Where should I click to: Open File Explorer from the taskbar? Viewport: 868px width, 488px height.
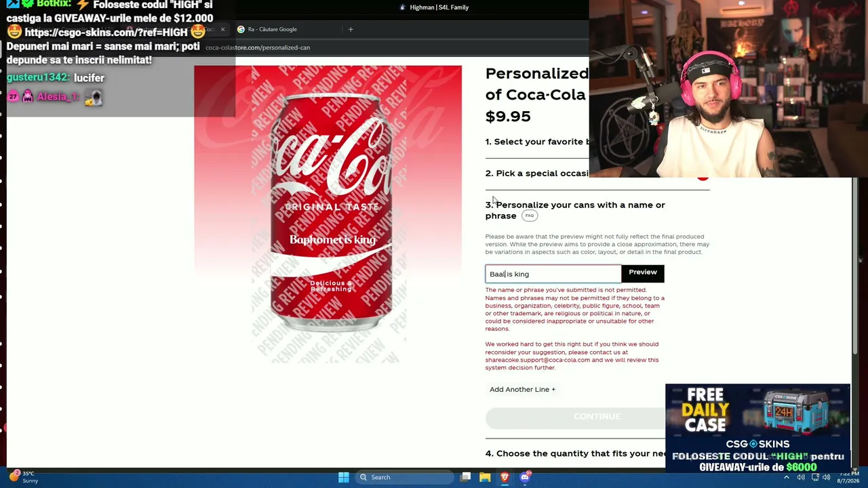485,477
